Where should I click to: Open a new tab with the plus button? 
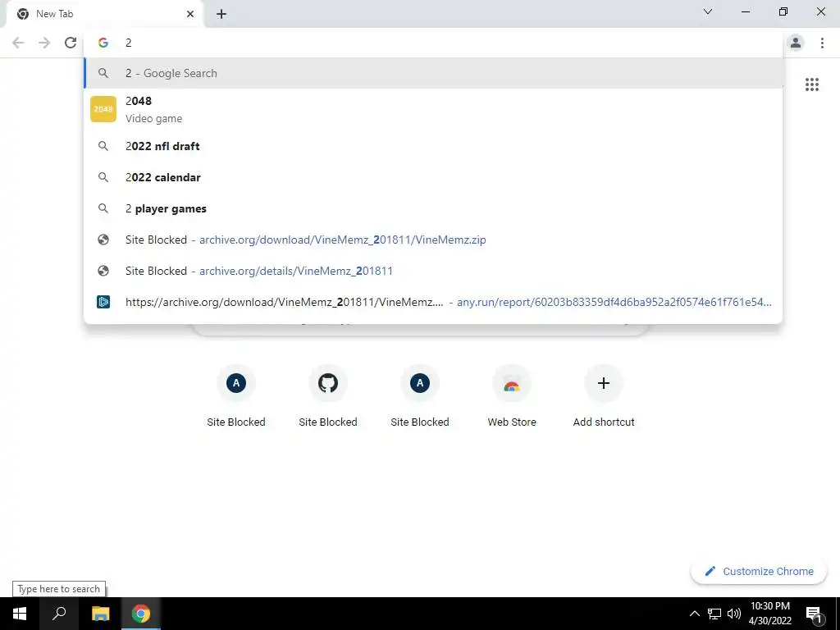coord(221,14)
